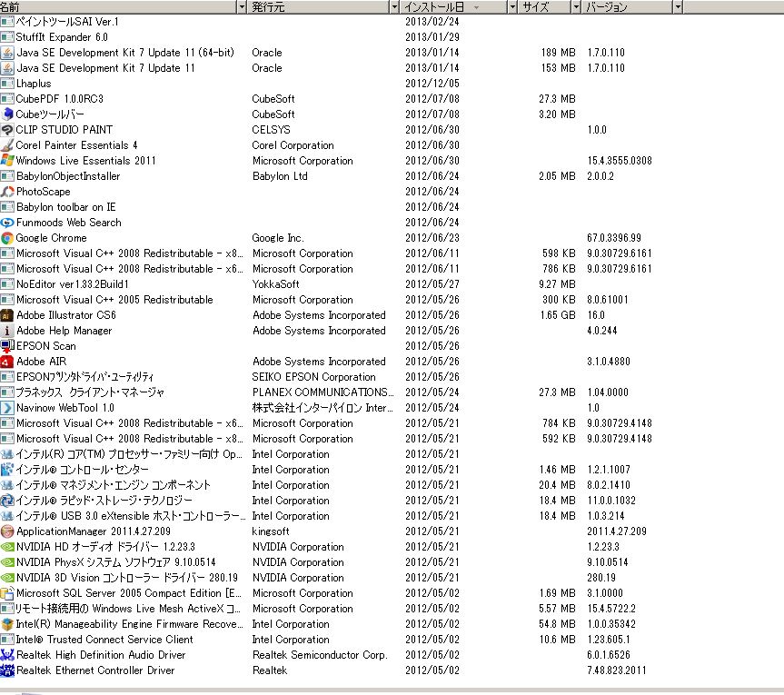Click the CLIP STUDIO PAINT icon
Screen dimensions: 784x695
coord(7,130)
